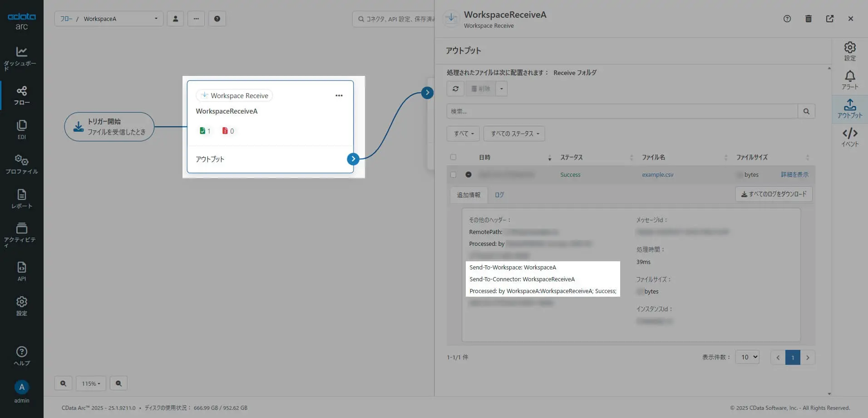Open the アラート bell tab
868x418 pixels.
point(850,80)
